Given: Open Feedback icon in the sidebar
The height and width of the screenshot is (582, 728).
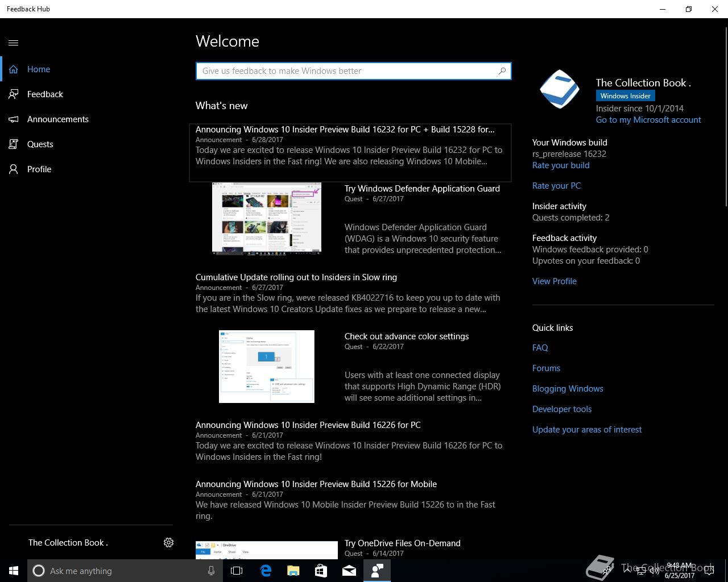Looking at the screenshot, I should [14, 94].
